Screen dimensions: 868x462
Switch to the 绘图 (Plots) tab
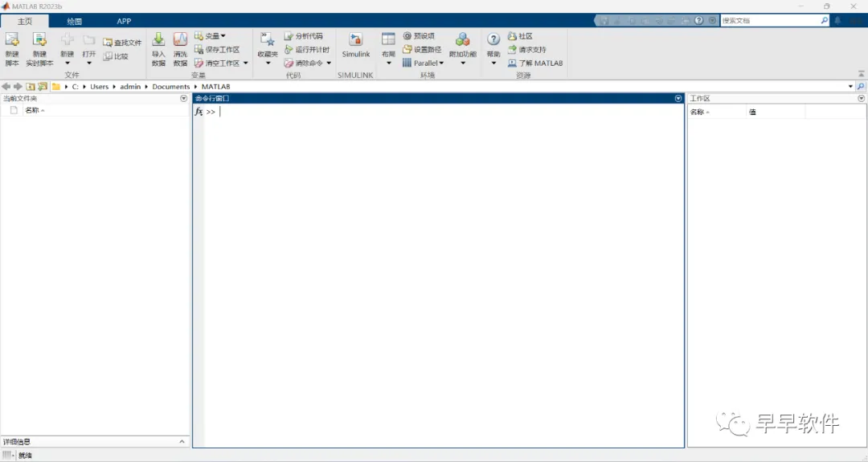coord(74,21)
